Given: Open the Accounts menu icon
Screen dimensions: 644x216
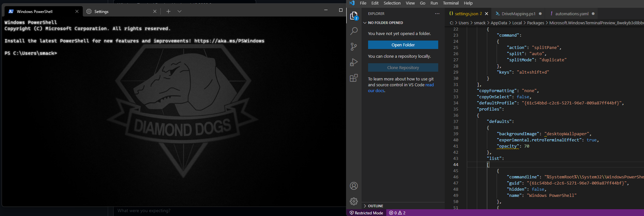Looking at the screenshot, I should pos(354,186).
